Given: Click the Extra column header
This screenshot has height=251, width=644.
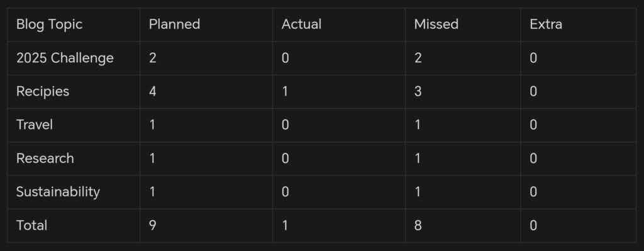Looking at the screenshot, I should point(546,25).
